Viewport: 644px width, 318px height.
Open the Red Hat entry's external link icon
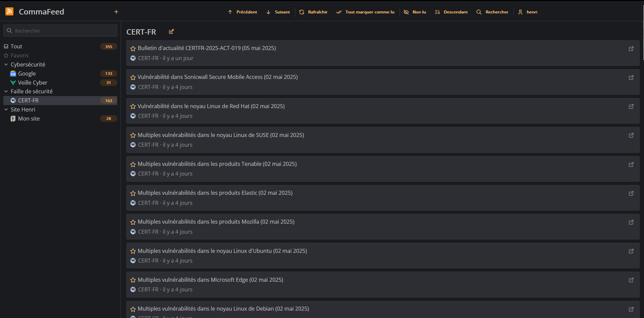click(x=631, y=106)
